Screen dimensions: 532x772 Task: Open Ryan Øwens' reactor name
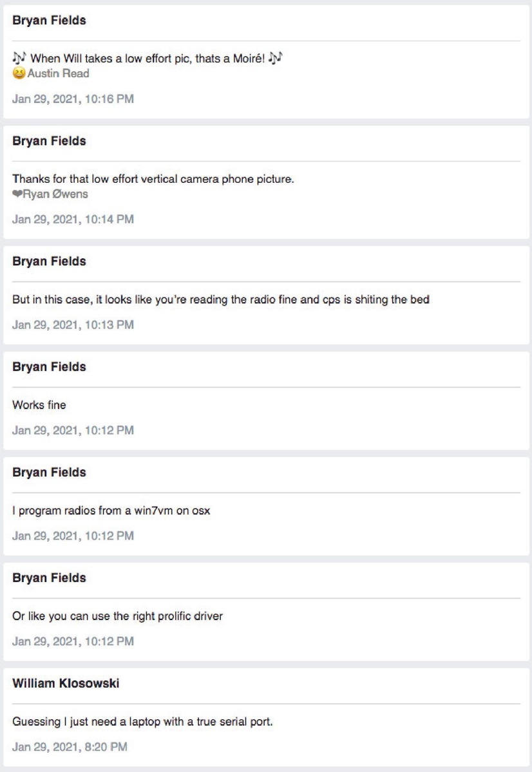tap(55, 194)
